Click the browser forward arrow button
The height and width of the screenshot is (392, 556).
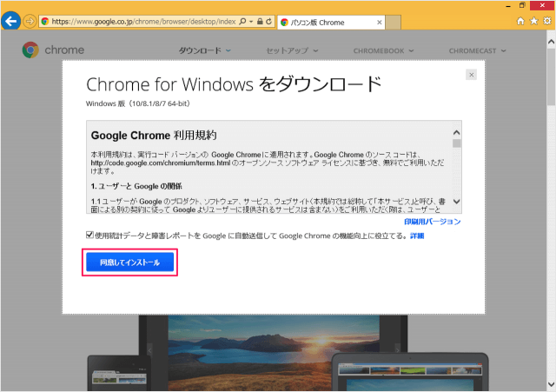tap(30, 22)
